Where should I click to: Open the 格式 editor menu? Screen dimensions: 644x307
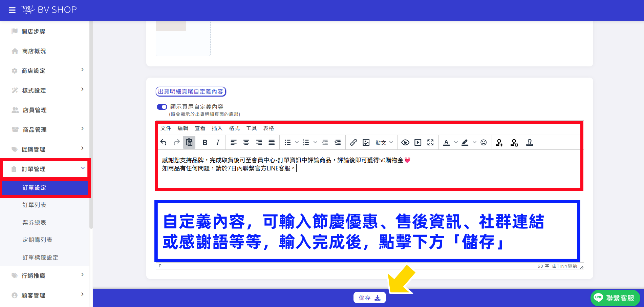pos(234,128)
